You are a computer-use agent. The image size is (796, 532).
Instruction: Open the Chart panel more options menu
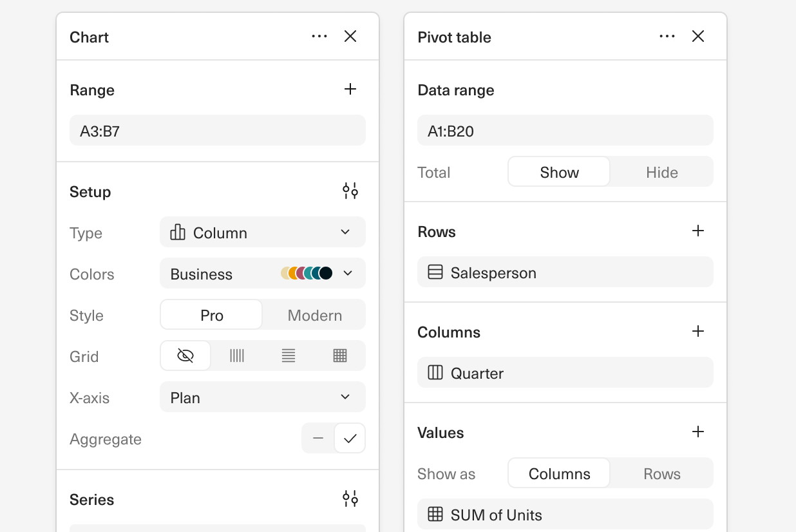click(x=319, y=37)
